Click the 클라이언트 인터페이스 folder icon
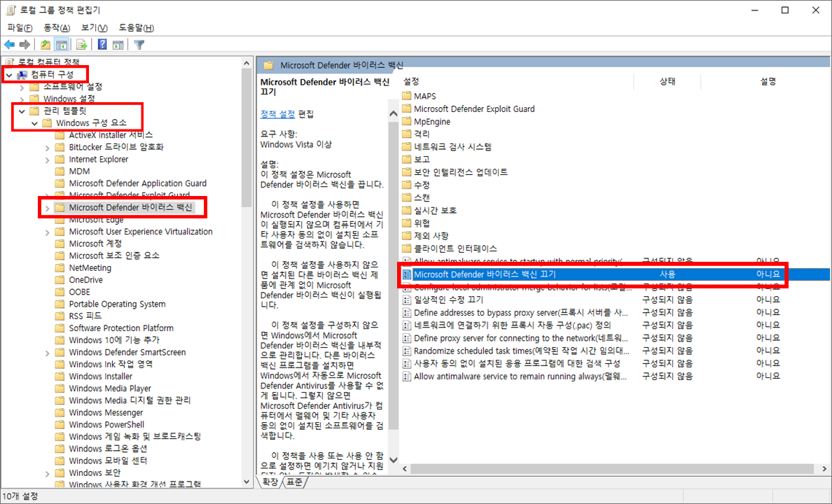The height and width of the screenshot is (504, 832). click(407, 248)
